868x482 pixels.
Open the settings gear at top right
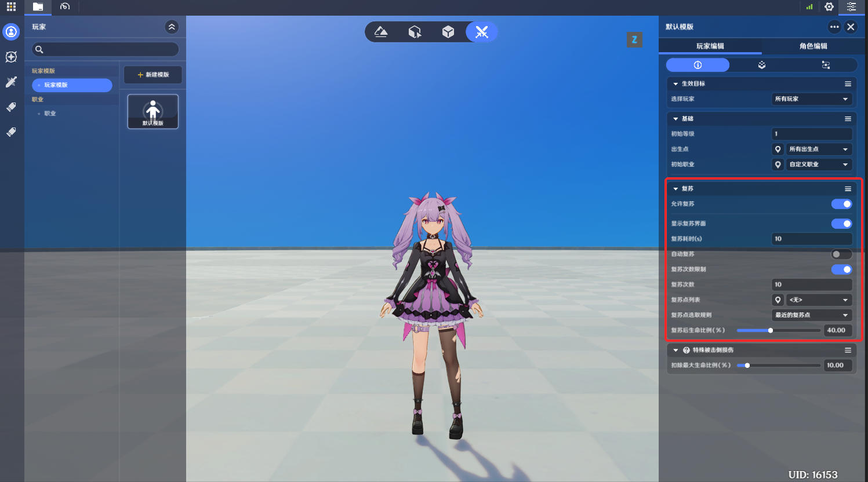[x=829, y=7]
